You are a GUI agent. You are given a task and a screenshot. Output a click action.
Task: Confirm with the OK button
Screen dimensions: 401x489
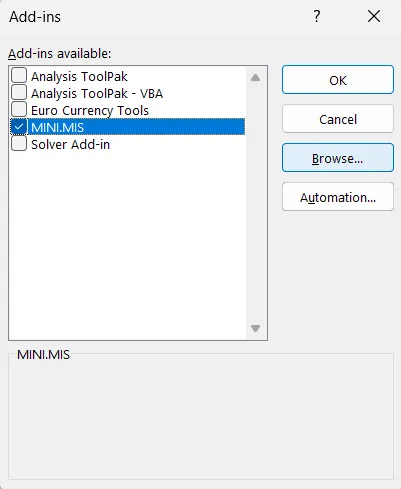pos(338,80)
